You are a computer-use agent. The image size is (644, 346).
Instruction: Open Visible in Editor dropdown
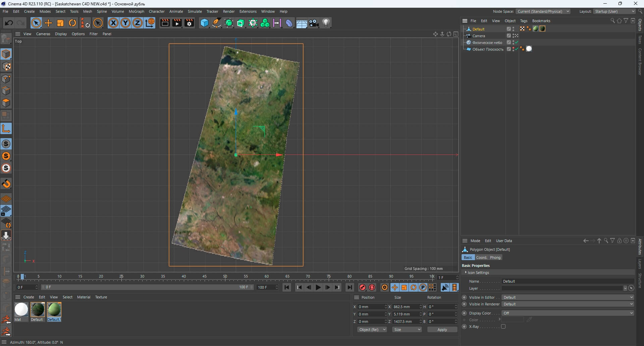(568, 297)
